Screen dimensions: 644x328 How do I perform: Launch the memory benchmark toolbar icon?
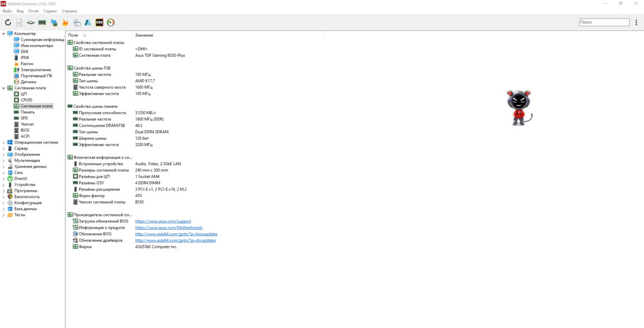[42, 22]
